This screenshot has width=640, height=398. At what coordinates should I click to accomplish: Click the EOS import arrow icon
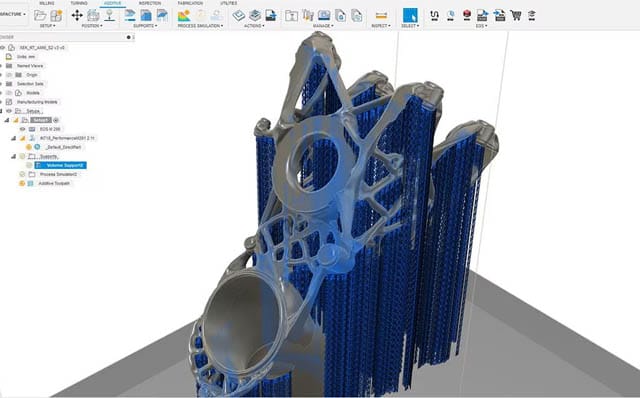499,16
